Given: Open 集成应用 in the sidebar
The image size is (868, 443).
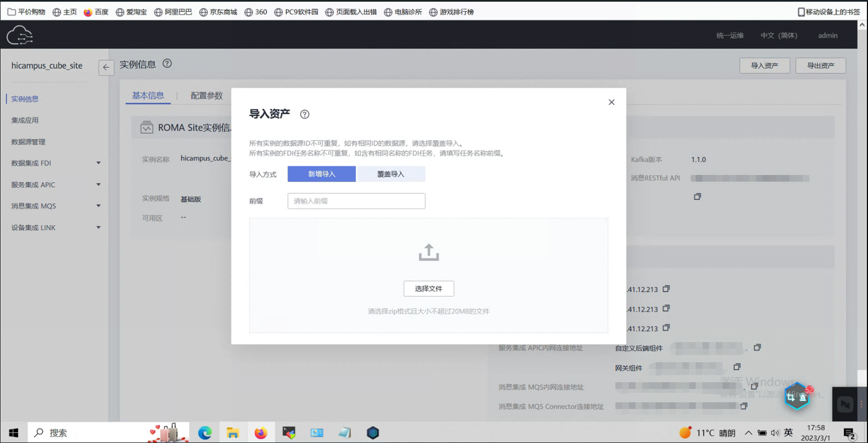Looking at the screenshot, I should point(25,120).
